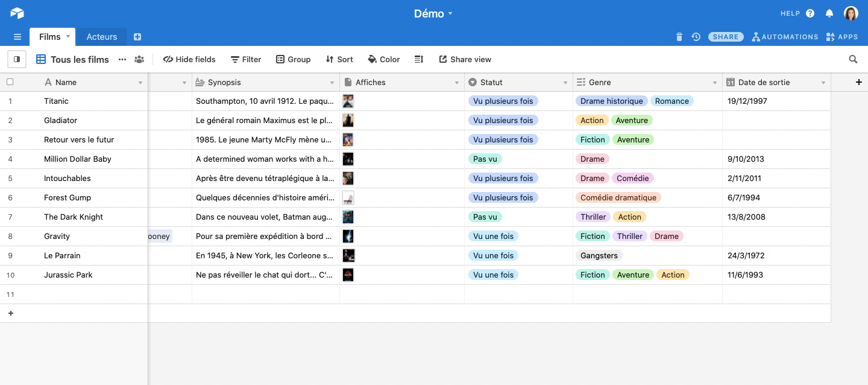Screen dimensions: 868x385
Task: Click Share view button
Action: pyautogui.click(x=465, y=59)
